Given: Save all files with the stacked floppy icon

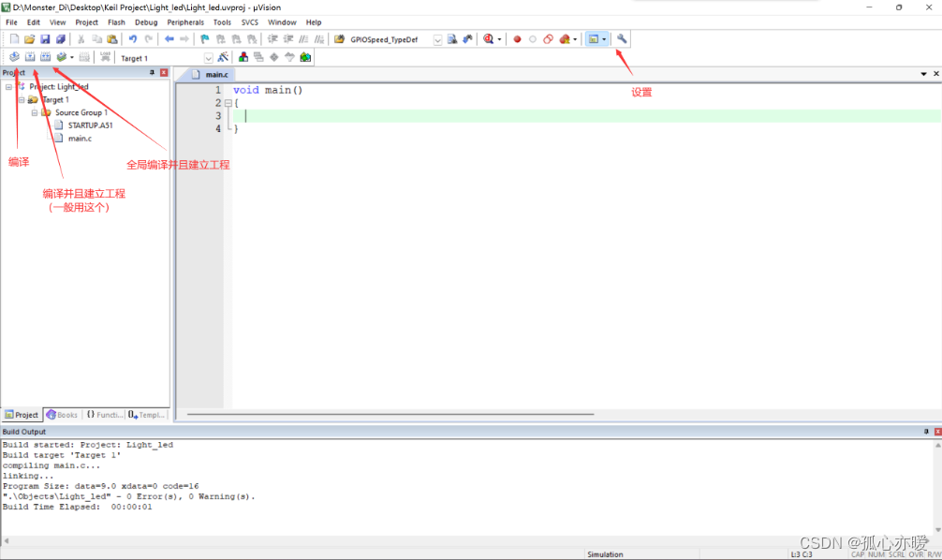Looking at the screenshot, I should click(x=61, y=39).
